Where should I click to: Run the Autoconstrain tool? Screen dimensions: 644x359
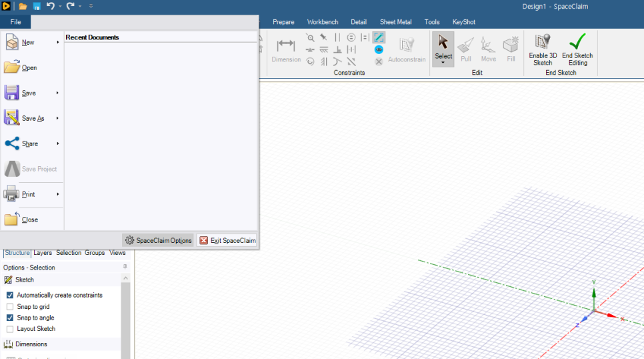click(407, 50)
